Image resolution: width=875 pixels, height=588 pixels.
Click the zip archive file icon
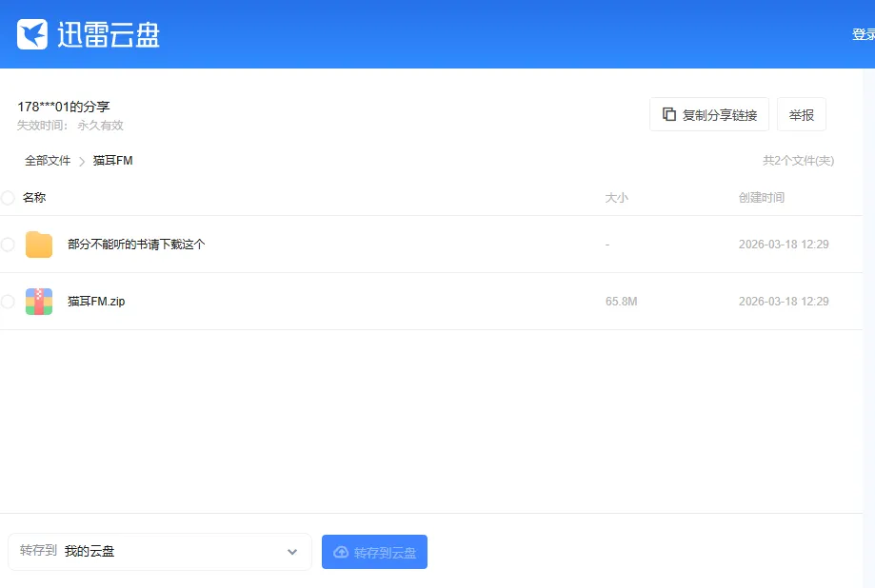(x=39, y=302)
